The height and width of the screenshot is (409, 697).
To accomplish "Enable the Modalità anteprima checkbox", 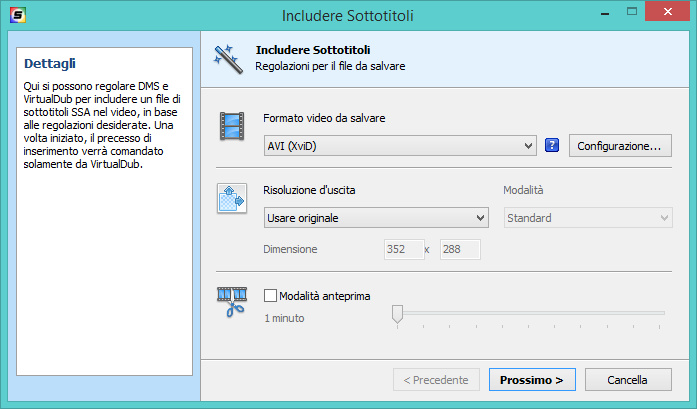I will click(270, 295).
